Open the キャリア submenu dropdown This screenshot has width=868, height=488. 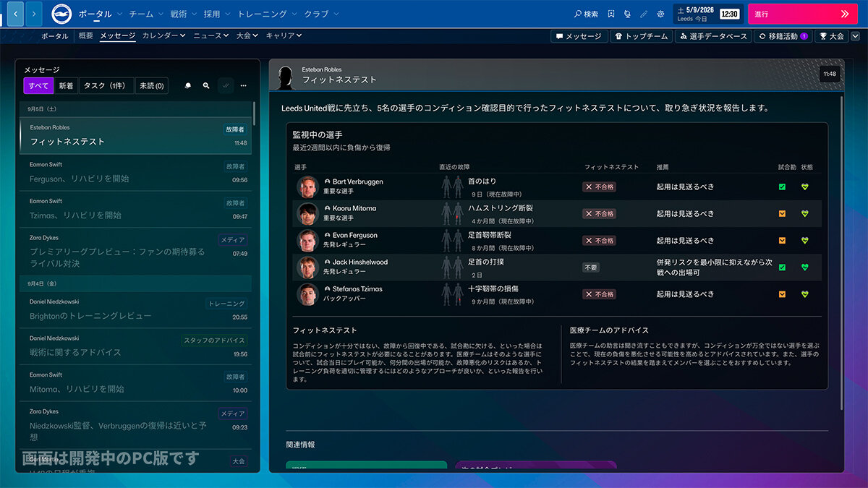tap(284, 35)
